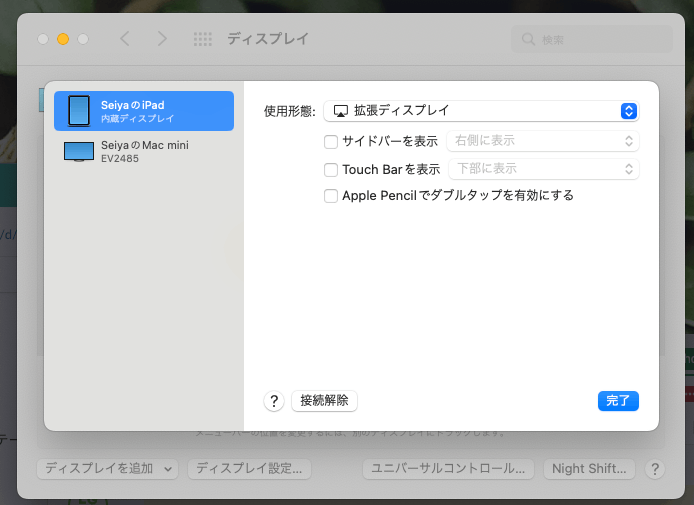Enable サイドバーを表示 checkbox
Image resolution: width=694 pixels, height=505 pixels.
(x=331, y=142)
